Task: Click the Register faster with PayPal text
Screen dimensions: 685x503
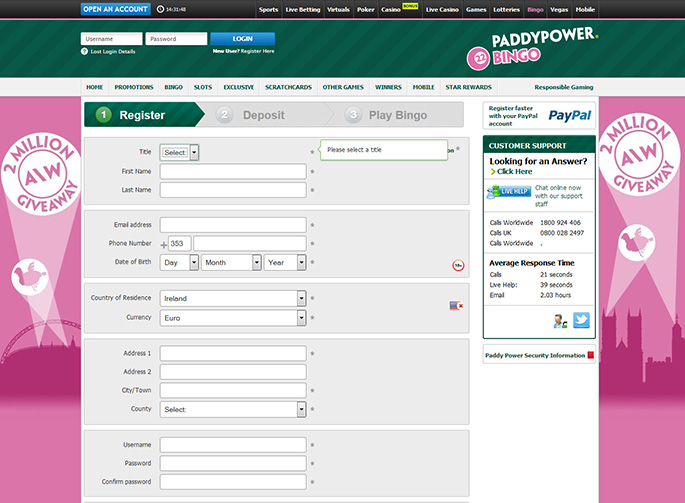Action: coord(513,116)
